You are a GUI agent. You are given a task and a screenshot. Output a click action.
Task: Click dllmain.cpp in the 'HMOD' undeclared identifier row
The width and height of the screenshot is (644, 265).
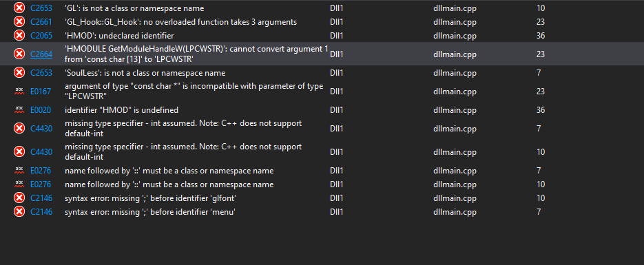pos(455,36)
